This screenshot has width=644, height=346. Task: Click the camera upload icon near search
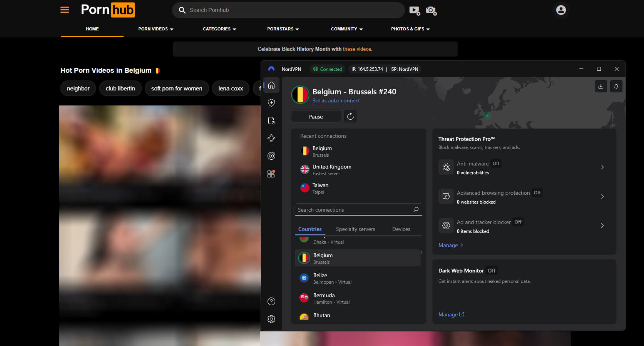coord(431,10)
